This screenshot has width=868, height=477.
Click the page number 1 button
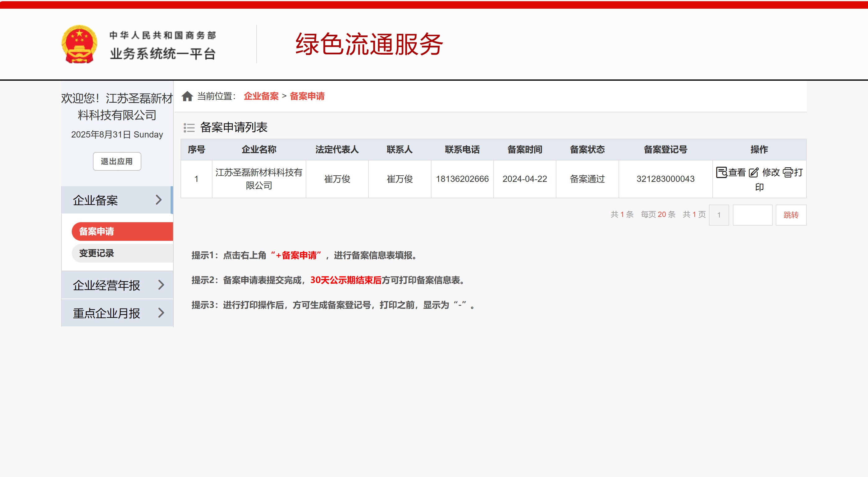click(x=719, y=215)
